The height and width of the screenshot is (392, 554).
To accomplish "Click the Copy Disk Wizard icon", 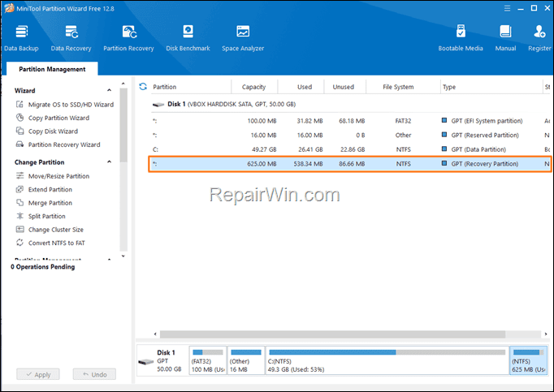I will (x=19, y=131).
